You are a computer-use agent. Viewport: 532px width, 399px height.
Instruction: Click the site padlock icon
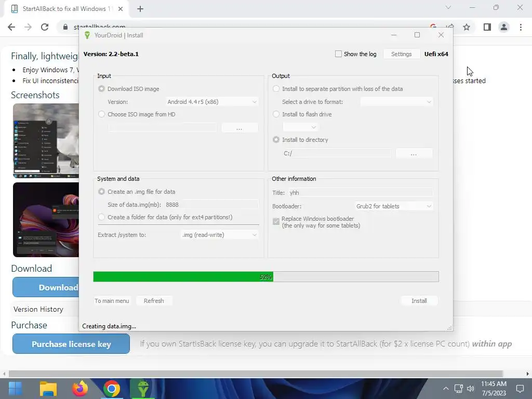pos(65,27)
